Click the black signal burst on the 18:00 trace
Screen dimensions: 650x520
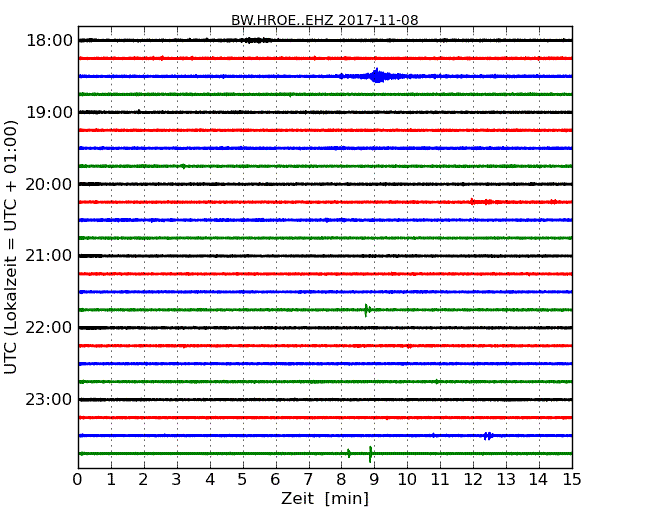pos(254,40)
